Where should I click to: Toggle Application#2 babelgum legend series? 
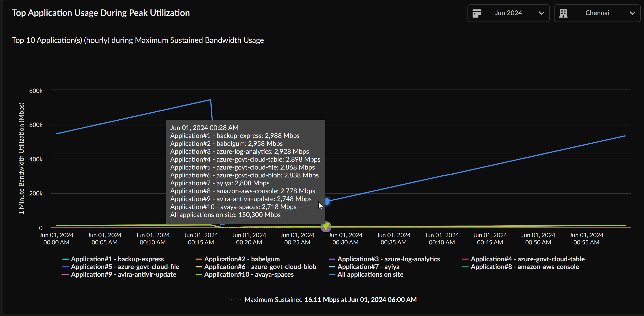click(242, 259)
